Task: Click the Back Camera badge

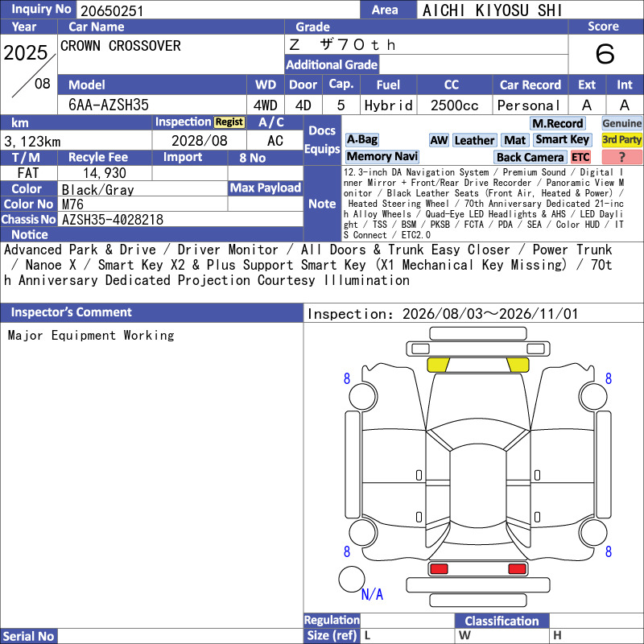Action: tap(530, 157)
